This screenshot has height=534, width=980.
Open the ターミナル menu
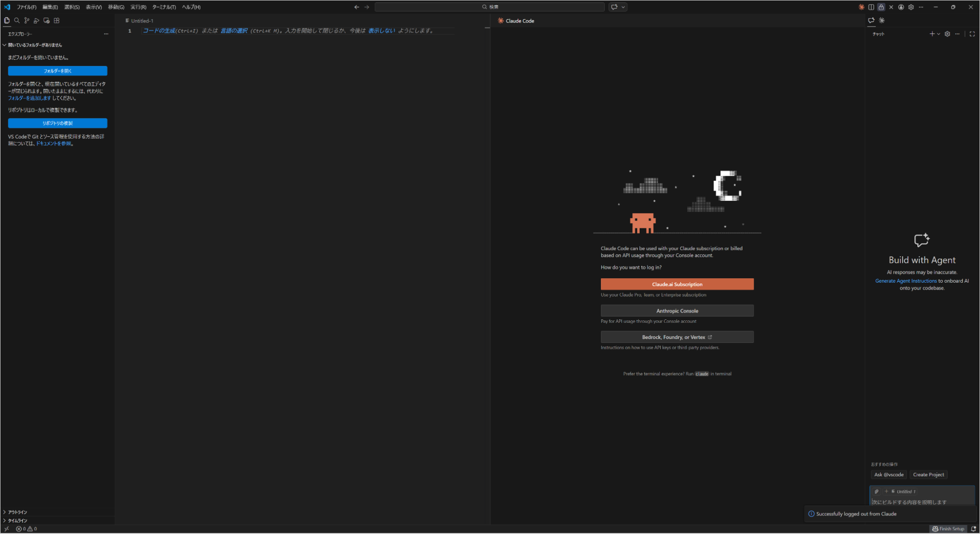point(164,7)
